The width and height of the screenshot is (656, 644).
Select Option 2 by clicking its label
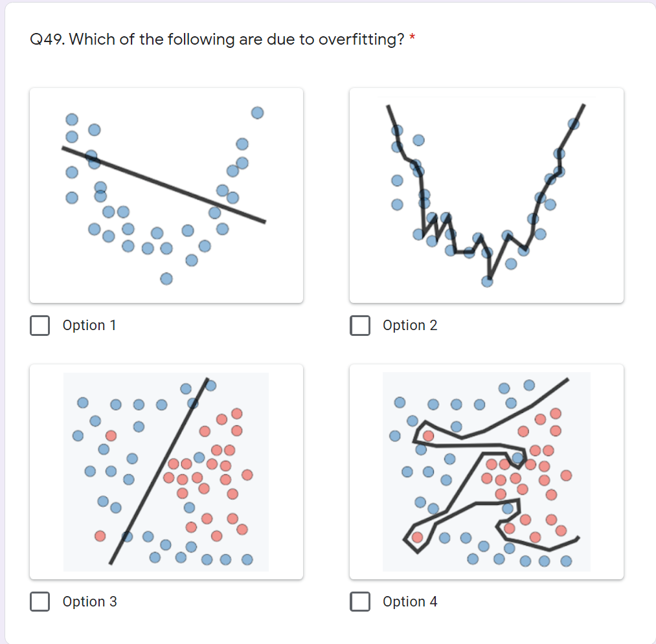click(x=410, y=326)
